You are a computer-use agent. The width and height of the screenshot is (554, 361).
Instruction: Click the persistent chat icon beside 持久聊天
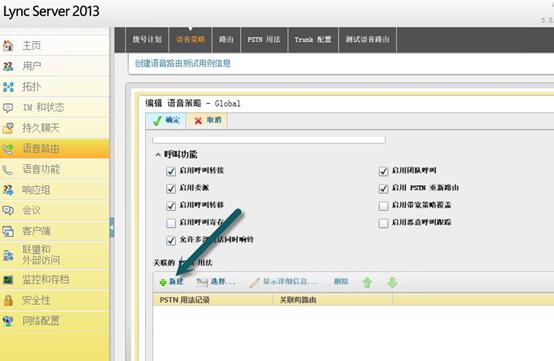pyautogui.click(x=8, y=128)
